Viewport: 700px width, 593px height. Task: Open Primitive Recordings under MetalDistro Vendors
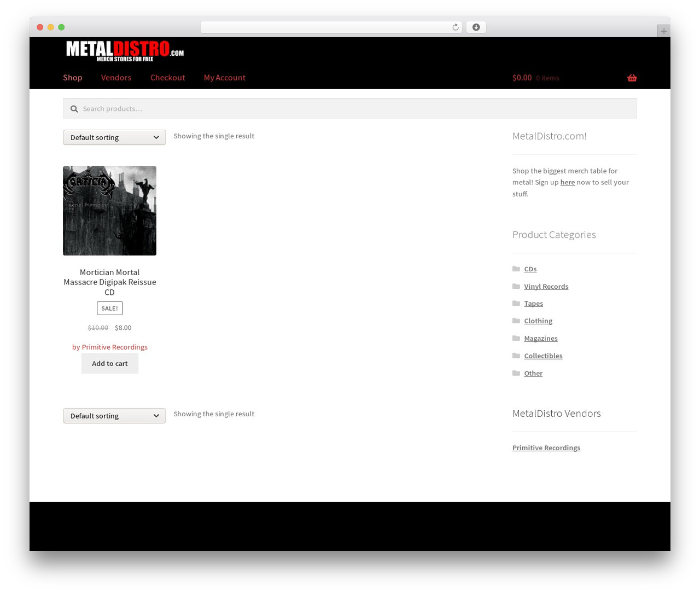point(546,447)
